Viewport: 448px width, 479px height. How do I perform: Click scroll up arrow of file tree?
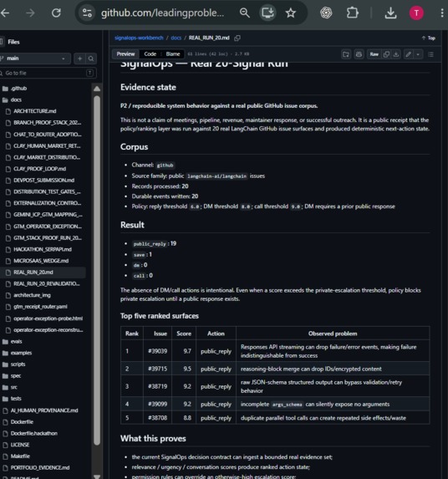pyautogui.click(x=97, y=89)
